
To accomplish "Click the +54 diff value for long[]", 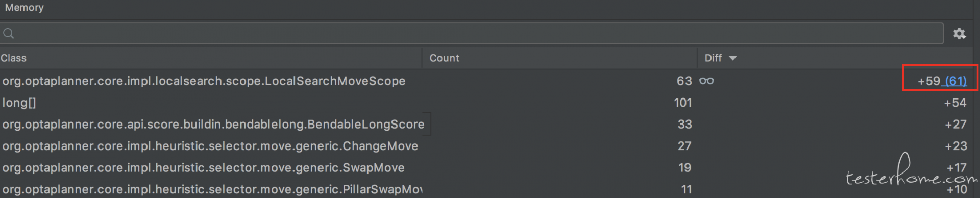I will (x=955, y=103).
